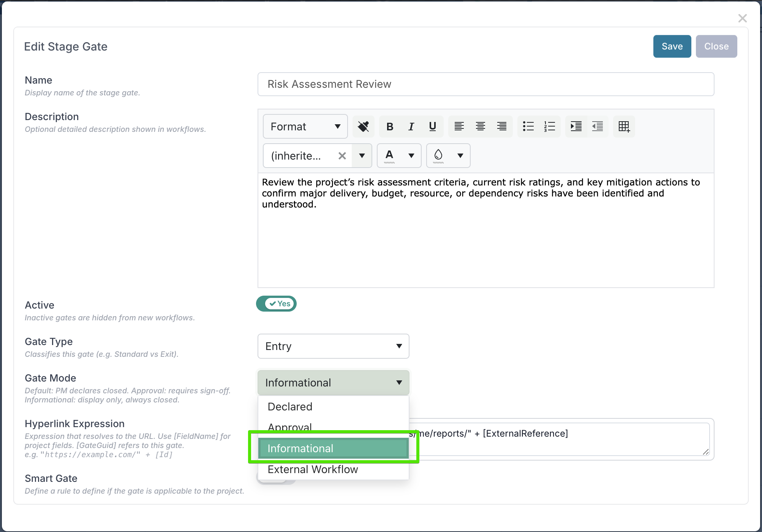762x532 pixels.
Task: Increase indent in description editor
Action: click(576, 127)
